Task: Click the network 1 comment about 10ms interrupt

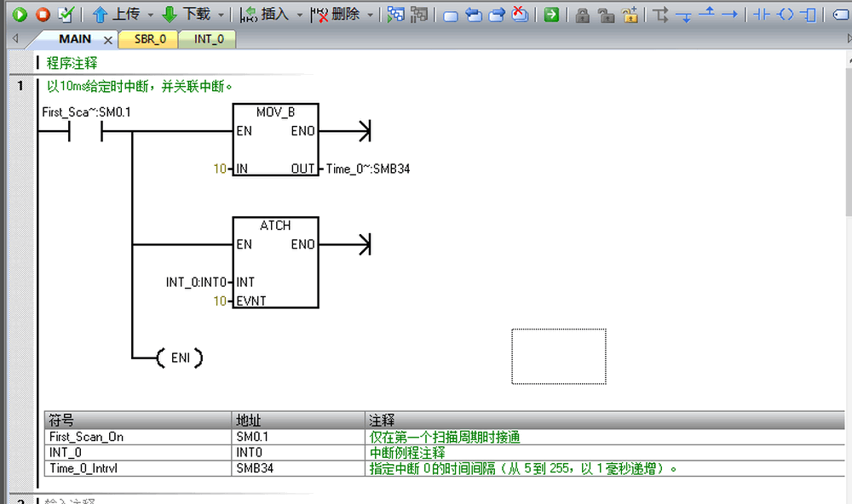Action: [x=140, y=86]
